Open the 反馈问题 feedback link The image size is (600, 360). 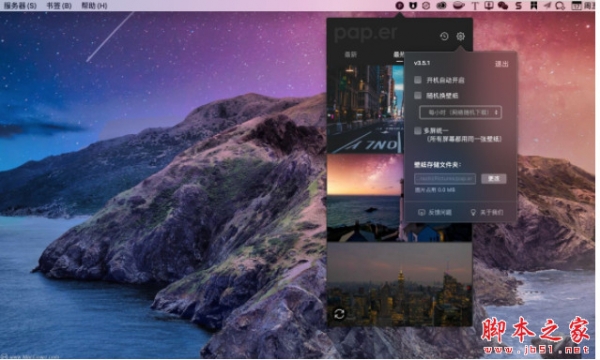(435, 212)
